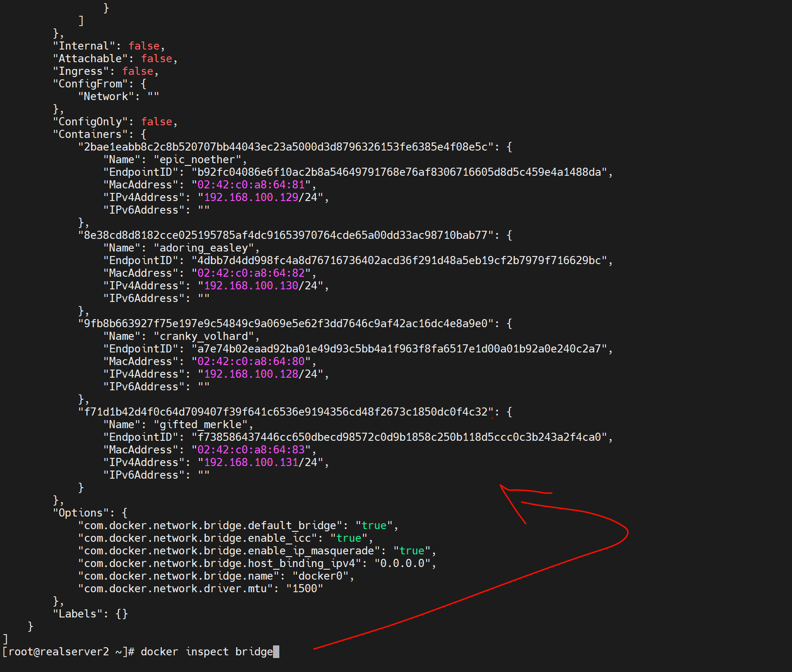Viewport: 792px width, 672px height.
Task: Click the container name adoring_easley
Action: (204, 248)
